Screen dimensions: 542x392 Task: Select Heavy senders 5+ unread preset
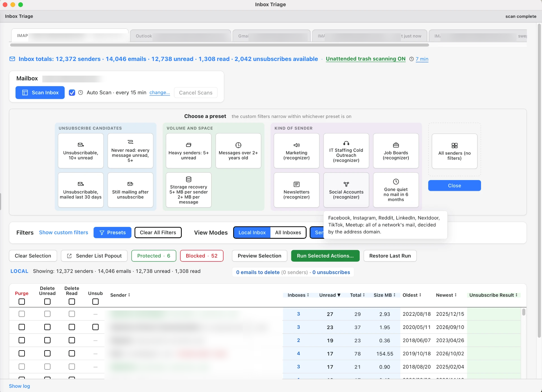click(x=189, y=151)
